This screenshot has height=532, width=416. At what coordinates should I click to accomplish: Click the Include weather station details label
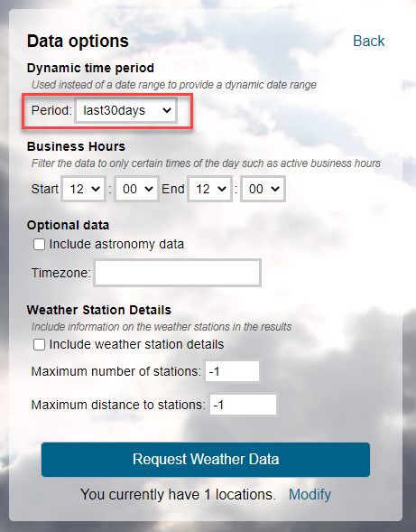(136, 345)
